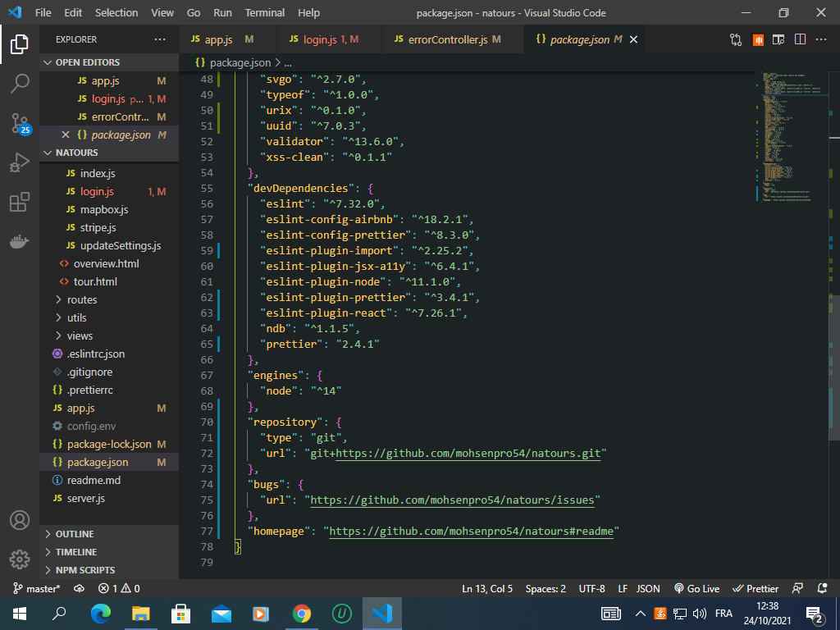Open stripe.js in the file tree
The image size is (840, 630).
point(109,228)
